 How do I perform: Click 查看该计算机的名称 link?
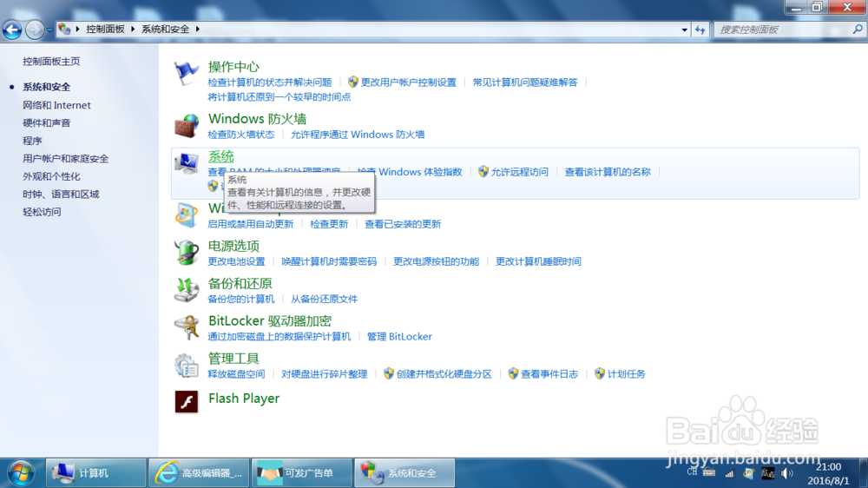[x=608, y=172]
